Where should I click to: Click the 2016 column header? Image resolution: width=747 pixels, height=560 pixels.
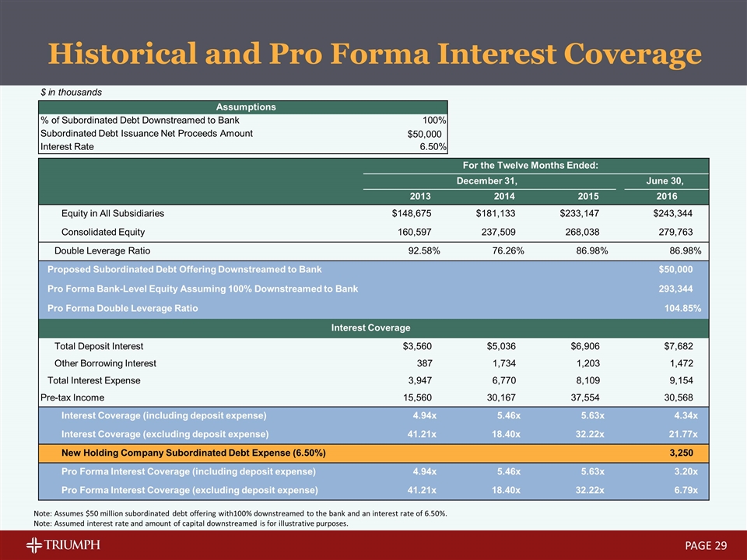pyautogui.click(x=667, y=195)
